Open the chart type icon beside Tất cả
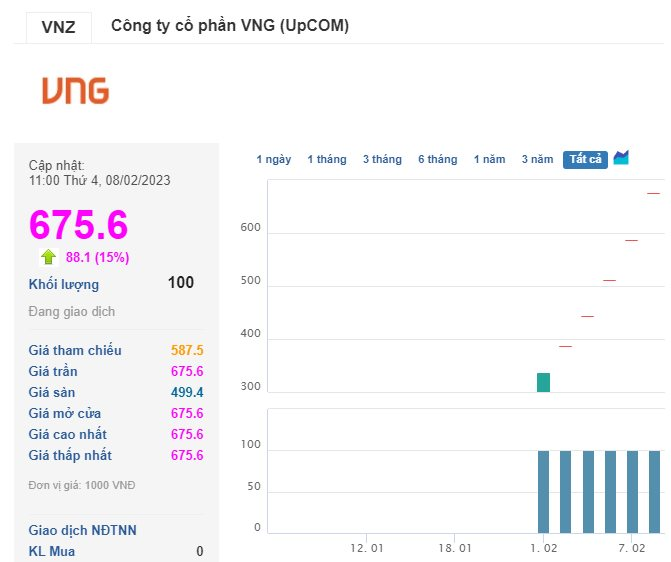The image size is (671, 562). 621,158
